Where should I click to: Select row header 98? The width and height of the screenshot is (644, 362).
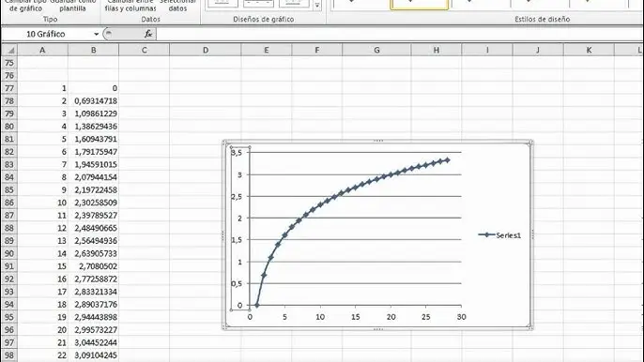click(x=9, y=355)
